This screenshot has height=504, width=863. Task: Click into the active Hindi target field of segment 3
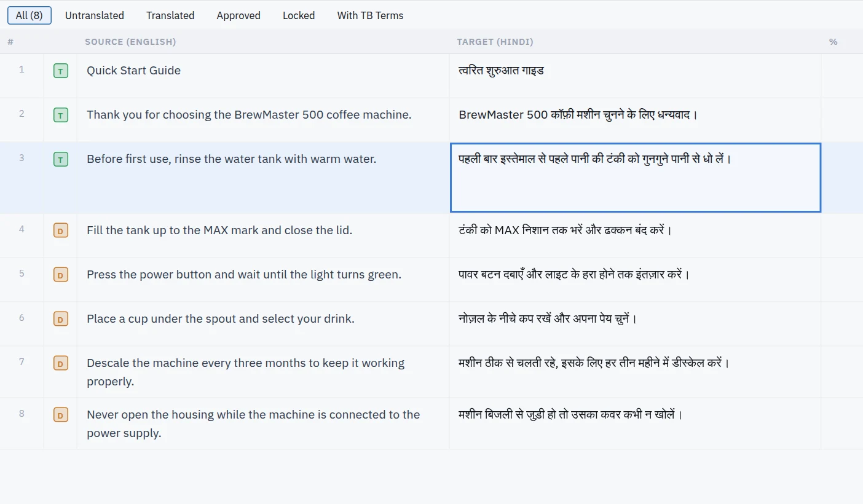[636, 178]
